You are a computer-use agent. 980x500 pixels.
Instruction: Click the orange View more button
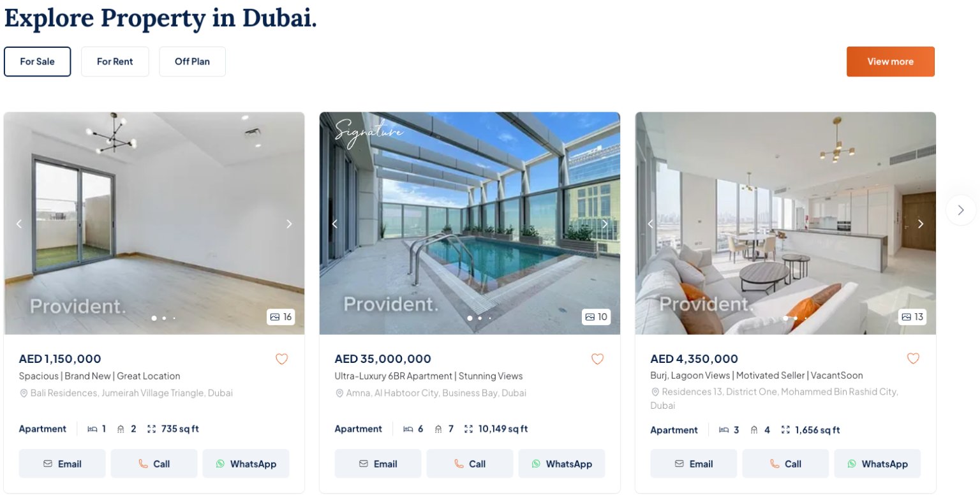(x=890, y=61)
